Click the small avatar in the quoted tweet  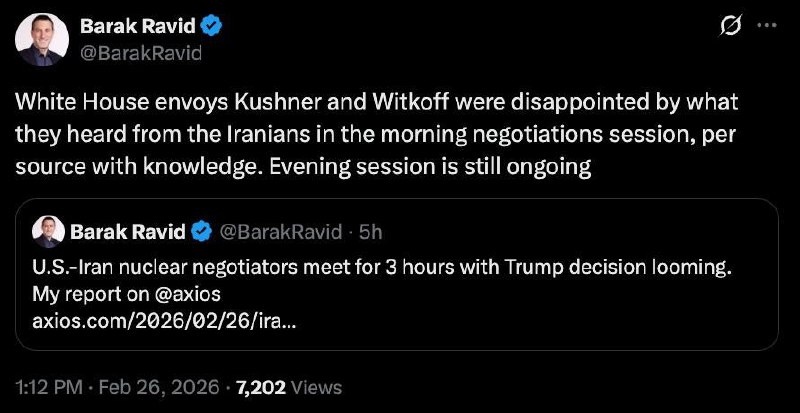[x=48, y=232]
